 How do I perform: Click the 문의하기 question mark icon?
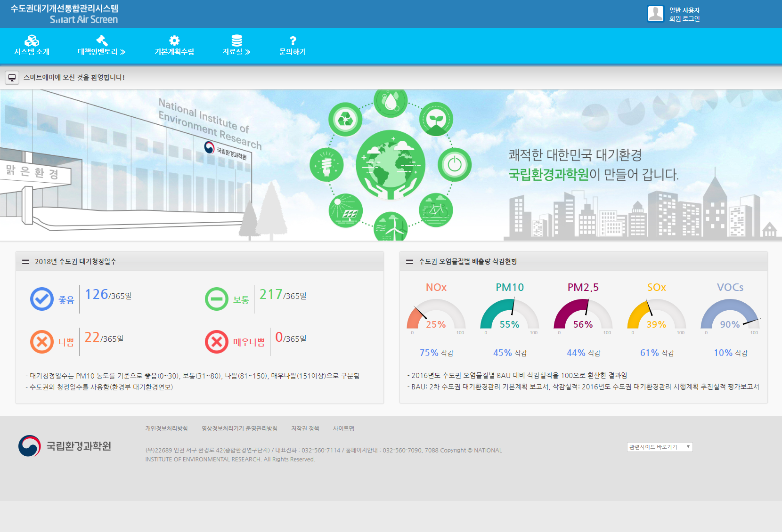point(293,40)
